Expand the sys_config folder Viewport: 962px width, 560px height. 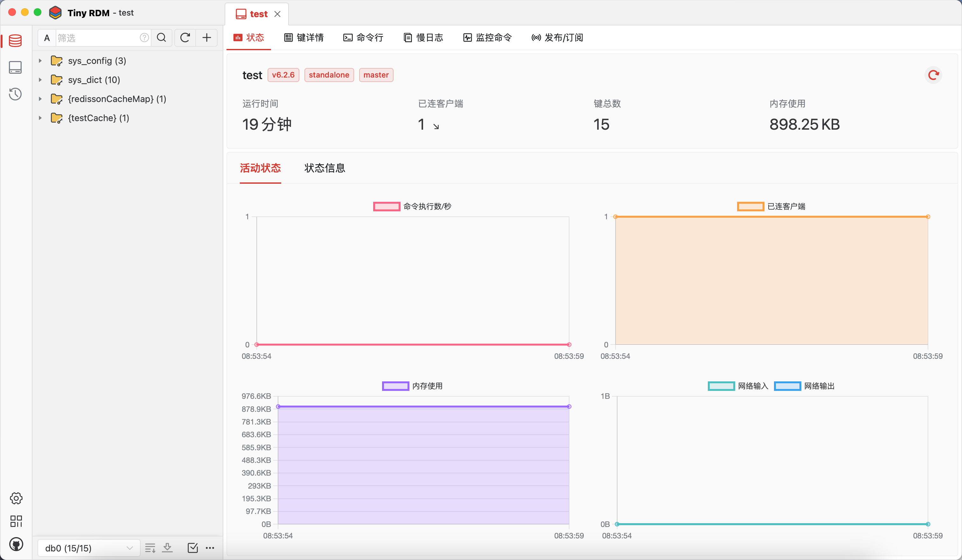(40, 61)
